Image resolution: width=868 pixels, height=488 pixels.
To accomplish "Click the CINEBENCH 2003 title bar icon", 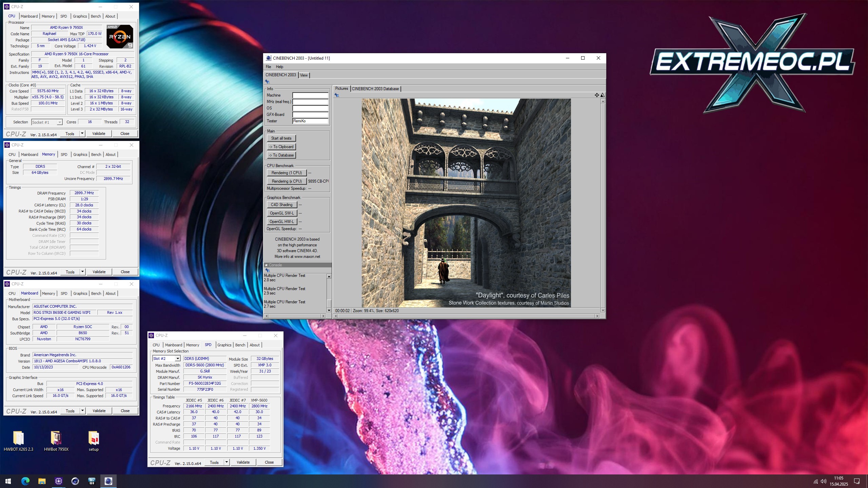I will [268, 58].
